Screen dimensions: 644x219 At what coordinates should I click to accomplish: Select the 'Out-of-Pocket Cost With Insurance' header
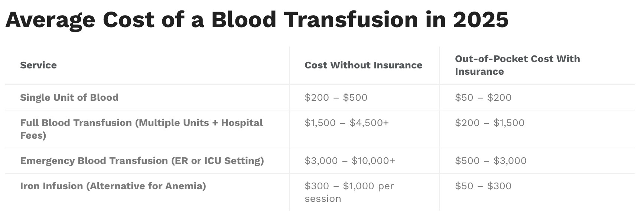[517, 65]
